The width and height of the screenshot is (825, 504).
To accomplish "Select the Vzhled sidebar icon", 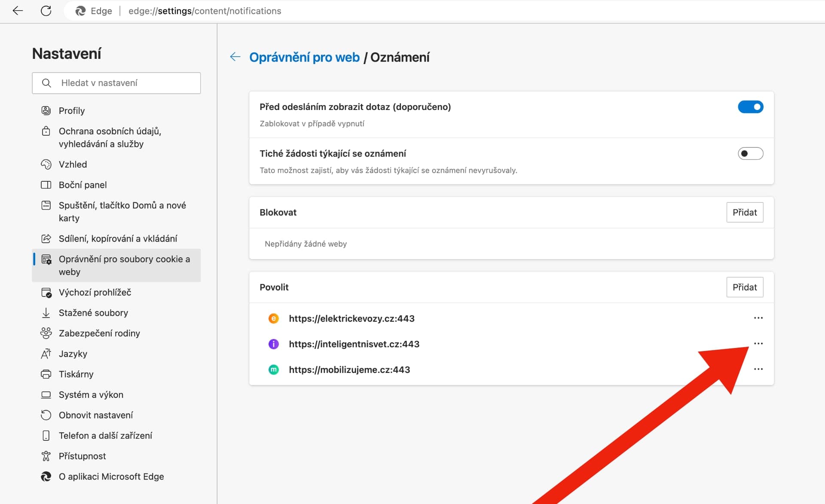I will click(x=46, y=164).
